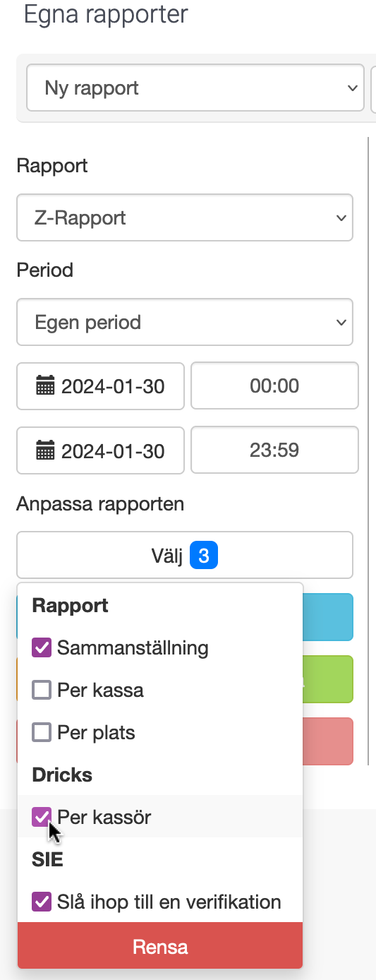Screen dimensions: 376x980
Task: Open the Egen period dropdown
Action: click(185, 323)
